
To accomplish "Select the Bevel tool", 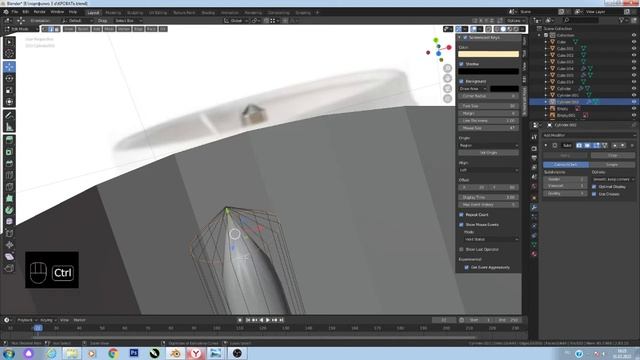I will [9, 164].
